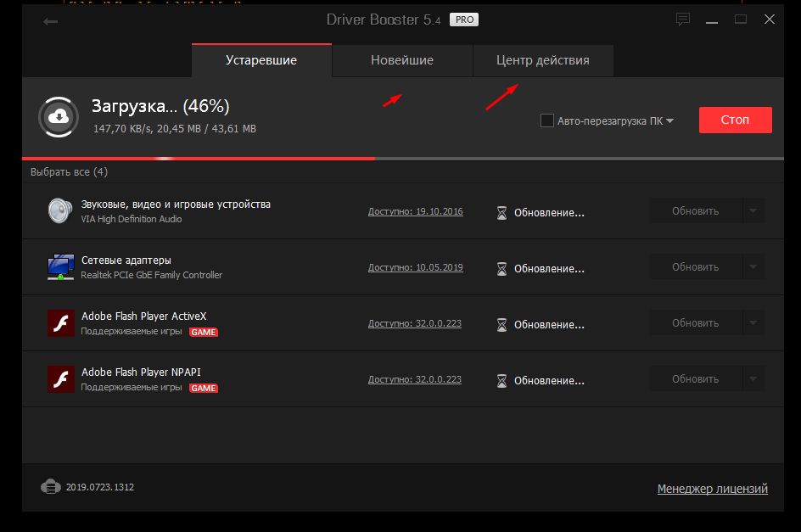Open Доступно: 32.0.0.223 link for ActiveX
Screen dimensions: 801x532
(414, 323)
